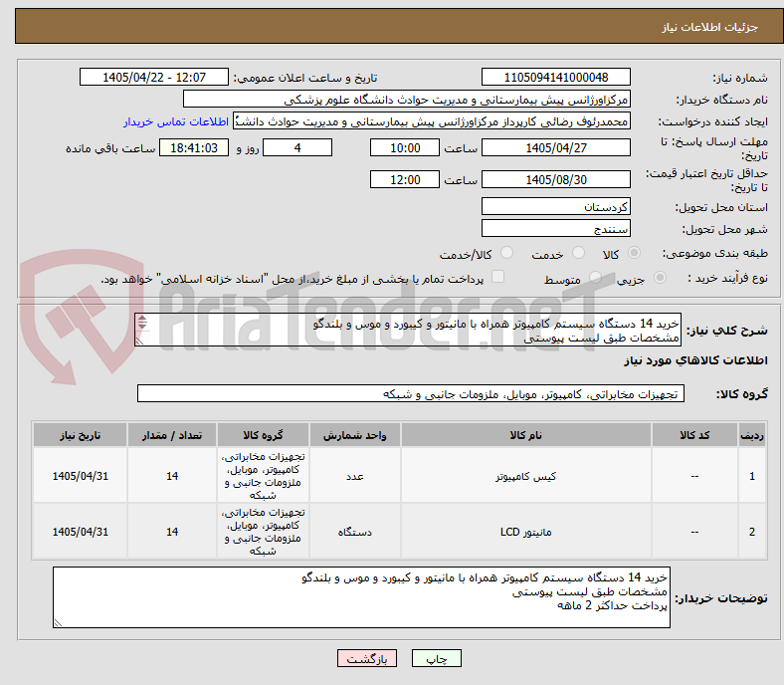Click the بازگشت back button

pyautogui.click(x=367, y=658)
